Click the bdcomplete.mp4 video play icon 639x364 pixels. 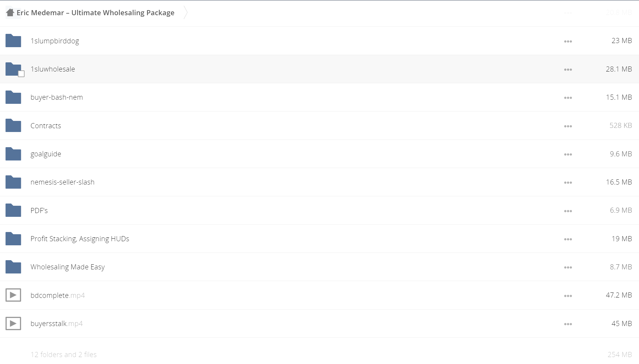(x=13, y=295)
